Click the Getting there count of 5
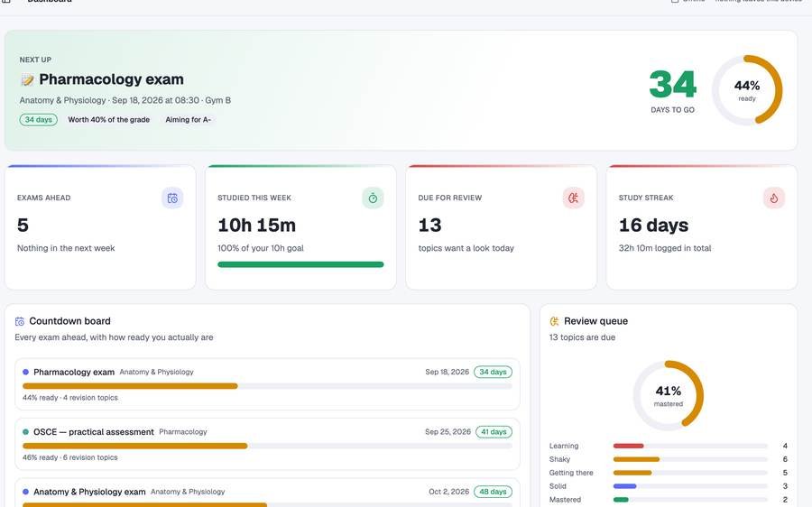 tap(785, 473)
